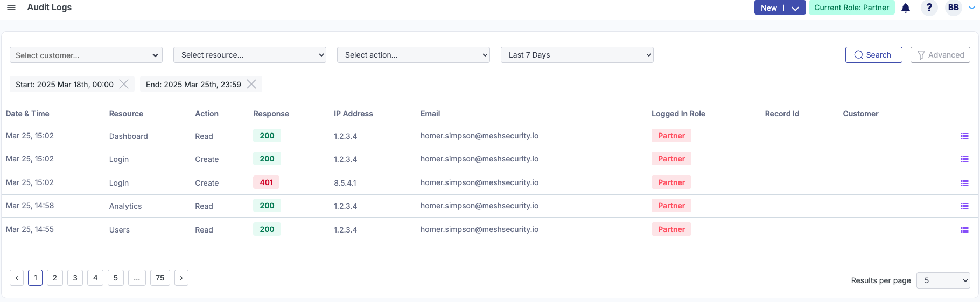Viewport: 980px width, 302px height.
Task: Go to page 3 of results
Action: click(x=75, y=278)
